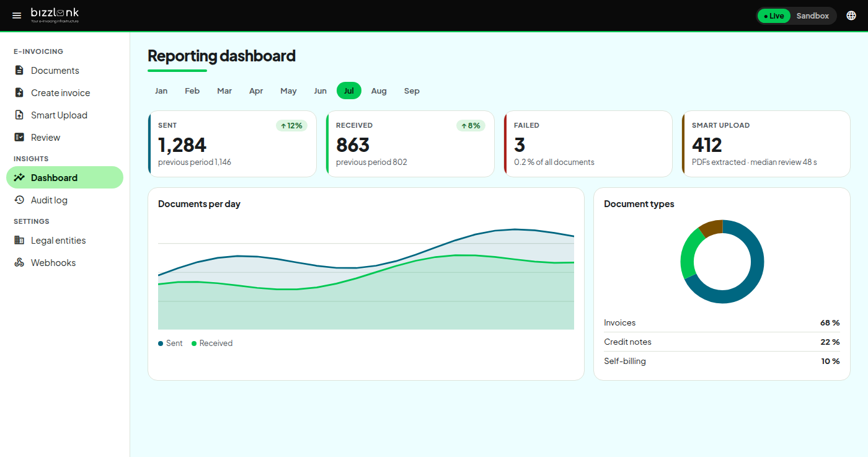Click the 'Document types' card title
The image size is (868, 457).
(x=639, y=204)
